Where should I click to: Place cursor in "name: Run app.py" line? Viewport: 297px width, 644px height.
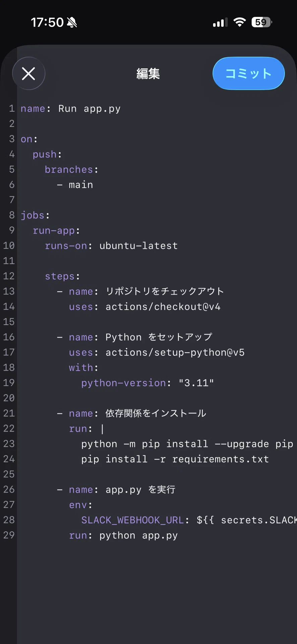[71, 109]
